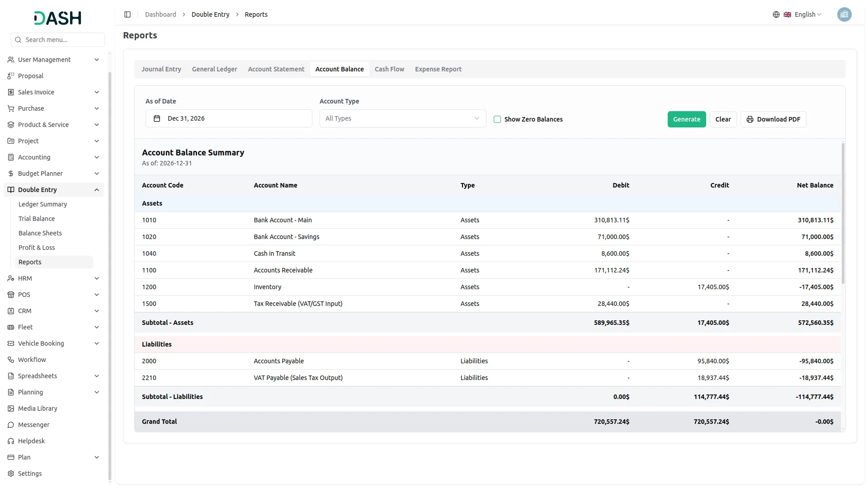Screen dimensions: 868x488
Task: Switch to the General Ledger tab
Action: tap(214, 69)
